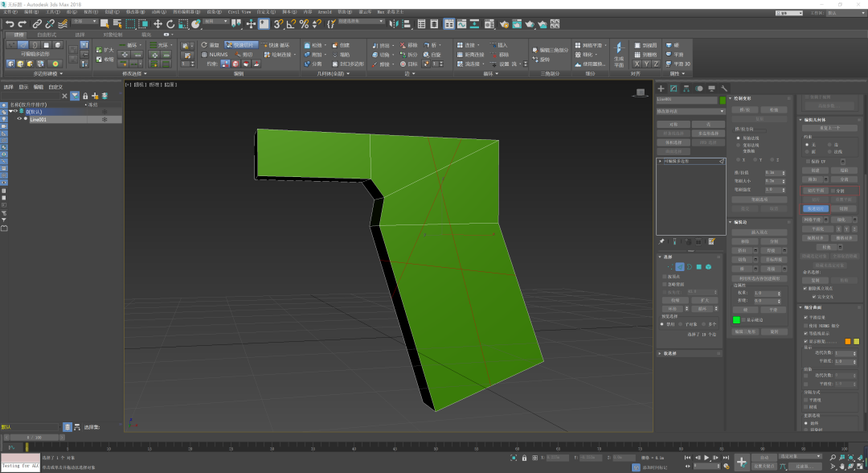Select the 多个 preview selection radio
This screenshot has height=473, width=868.
(x=704, y=324)
